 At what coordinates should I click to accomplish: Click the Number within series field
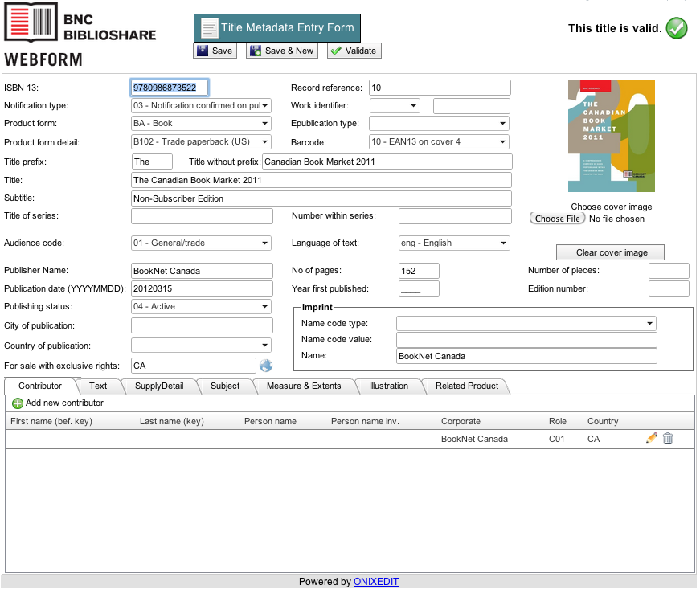pyautogui.click(x=456, y=217)
